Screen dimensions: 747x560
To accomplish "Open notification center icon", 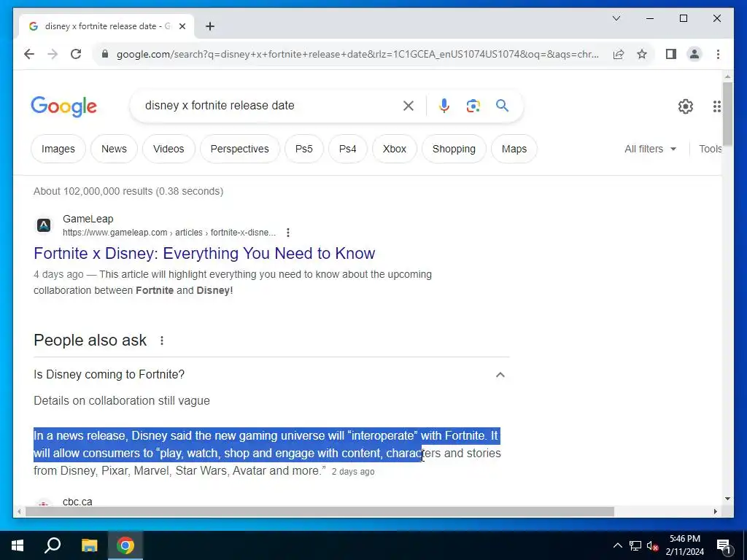I will pyautogui.click(x=723, y=546).
